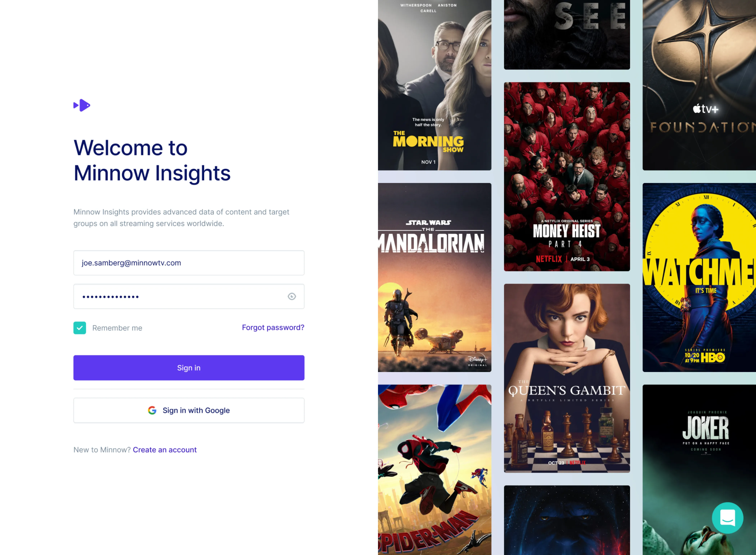
Task: Sign in with Google button
Action: (189, 410)
